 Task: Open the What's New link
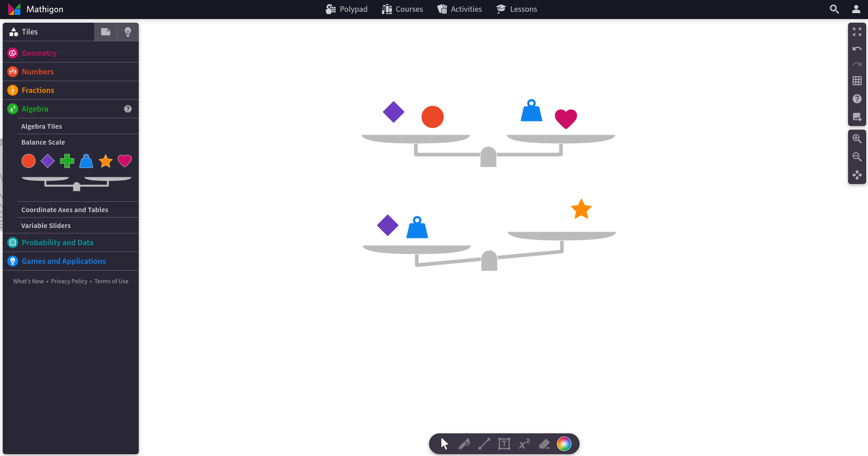coord(29,281)
